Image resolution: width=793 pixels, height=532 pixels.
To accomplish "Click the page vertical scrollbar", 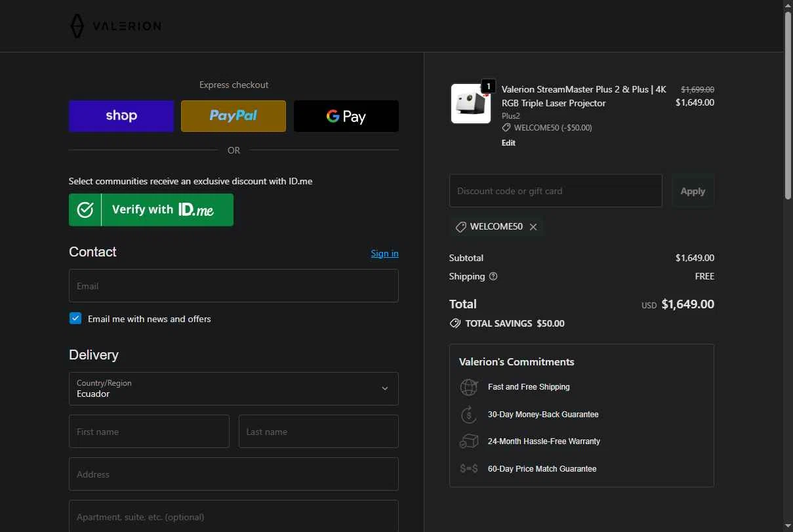I will pos(788,105).
